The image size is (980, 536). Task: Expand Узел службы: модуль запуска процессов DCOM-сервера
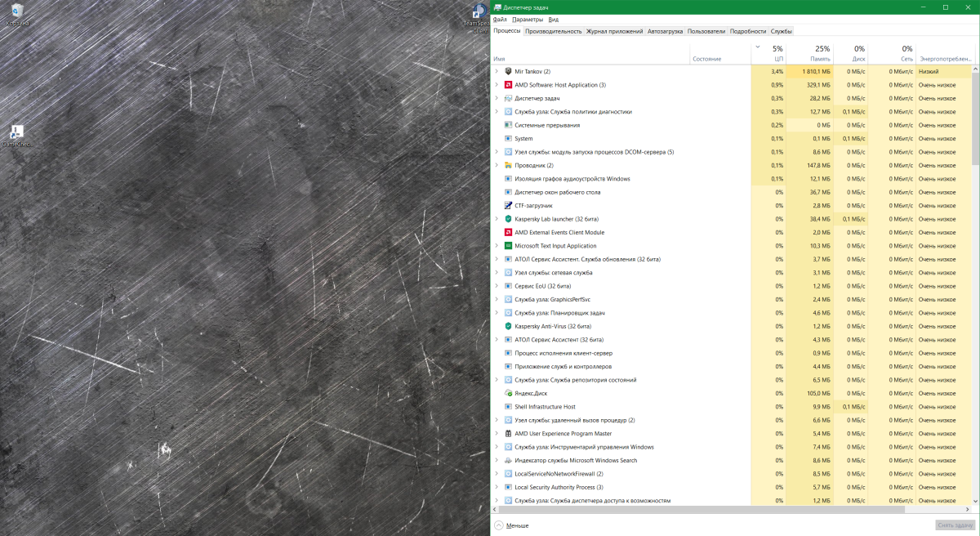(x=496, y=152)
